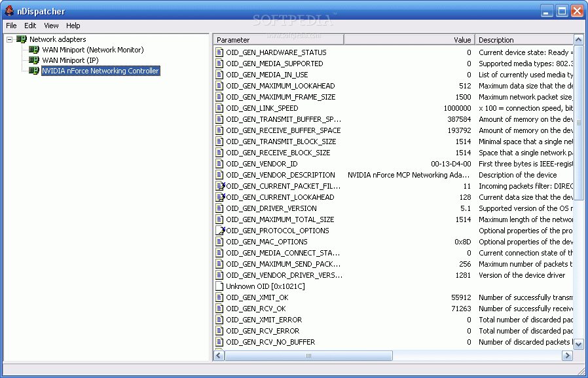588x378 pixels.
Task: Click the icon beside OID_GEN_MAC_OPTIONS
Action: (220, 242)
